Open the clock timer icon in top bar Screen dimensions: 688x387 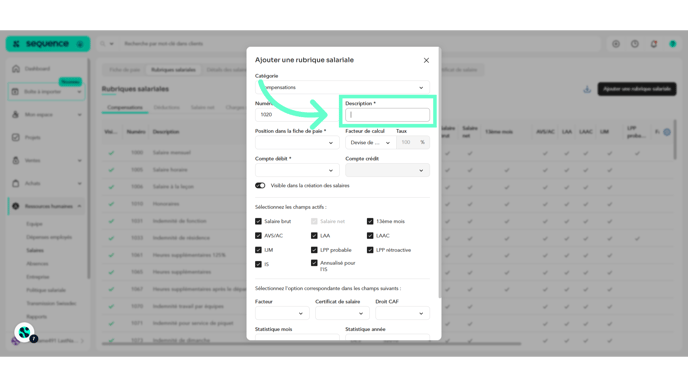coord(635,44)
